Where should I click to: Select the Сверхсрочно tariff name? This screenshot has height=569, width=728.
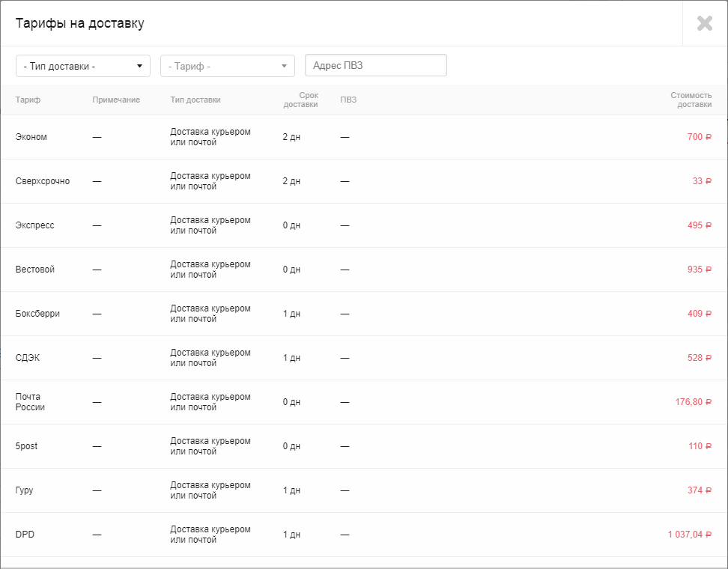[43, 181]
